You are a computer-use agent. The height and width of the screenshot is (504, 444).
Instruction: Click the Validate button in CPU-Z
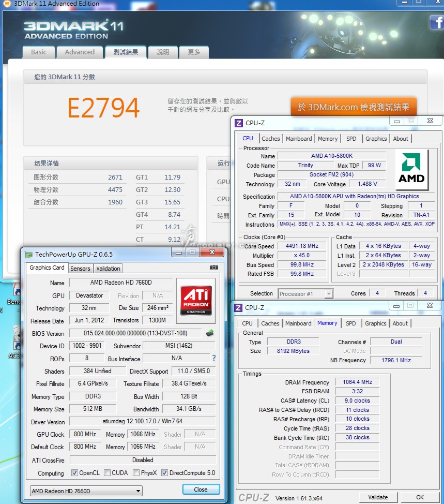tap(378, 497)
